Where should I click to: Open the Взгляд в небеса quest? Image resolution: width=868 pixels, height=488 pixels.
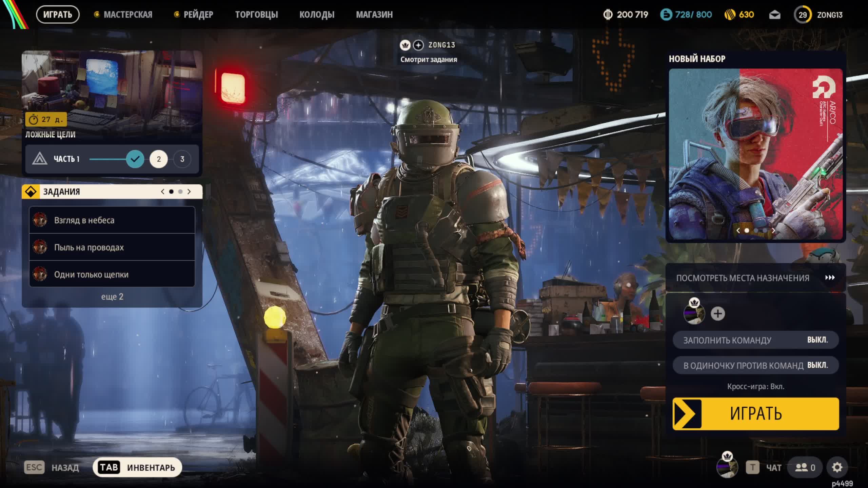tap(112, 220)
